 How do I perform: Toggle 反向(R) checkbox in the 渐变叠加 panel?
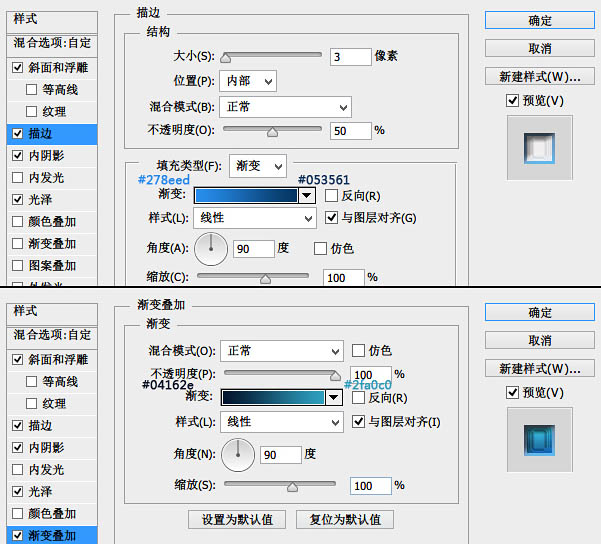[358, 398]
